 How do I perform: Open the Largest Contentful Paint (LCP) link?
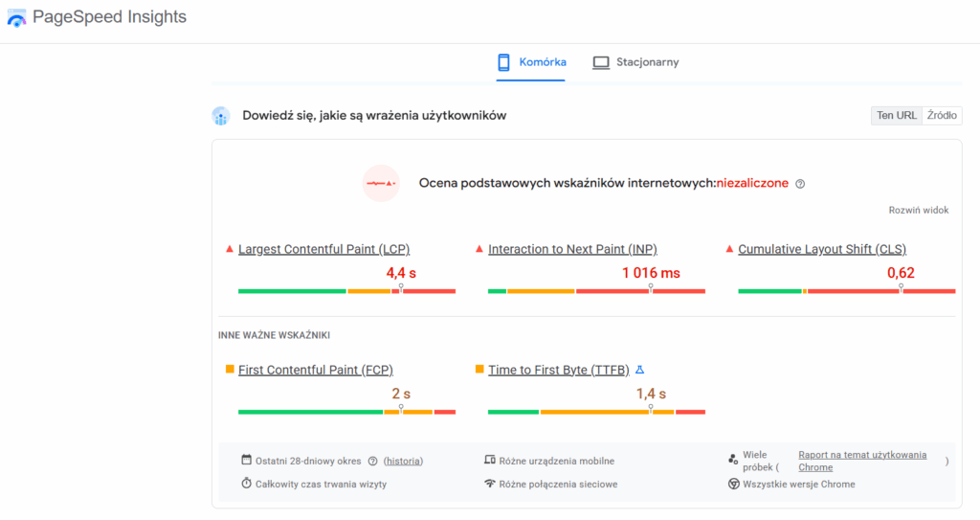coord(323,249)
